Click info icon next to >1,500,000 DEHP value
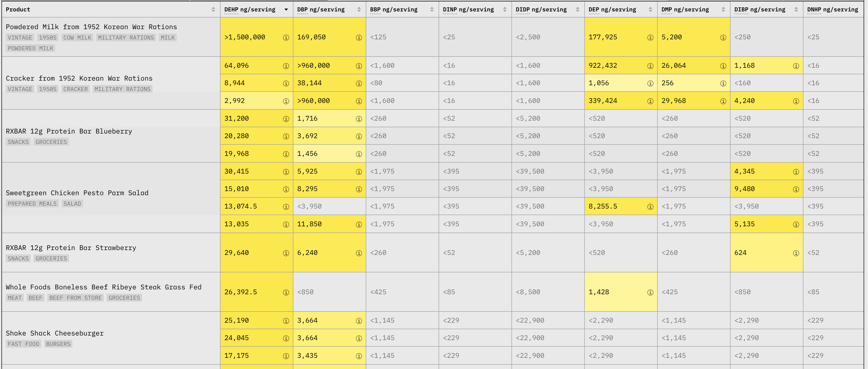Viewport: 868px width, 369px height. coord(286,38)
